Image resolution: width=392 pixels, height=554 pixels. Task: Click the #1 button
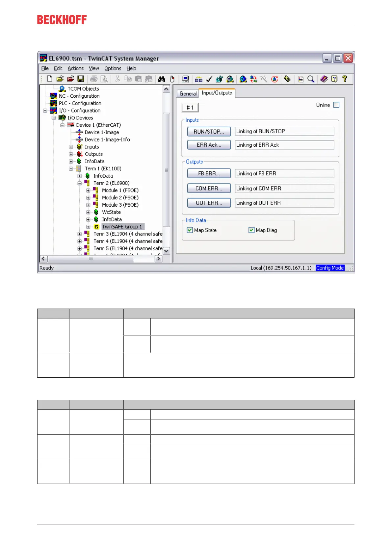pyautogui.click(x=190, y=108)
